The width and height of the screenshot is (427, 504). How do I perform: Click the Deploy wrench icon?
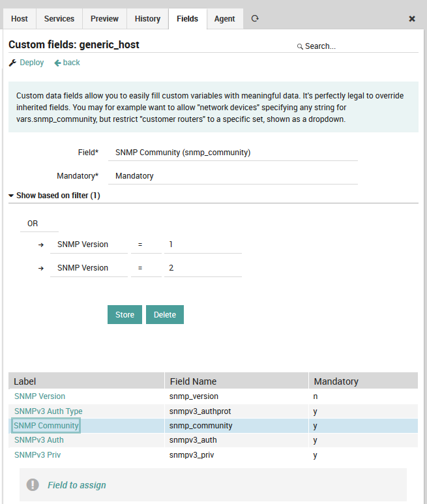point(12,63)
